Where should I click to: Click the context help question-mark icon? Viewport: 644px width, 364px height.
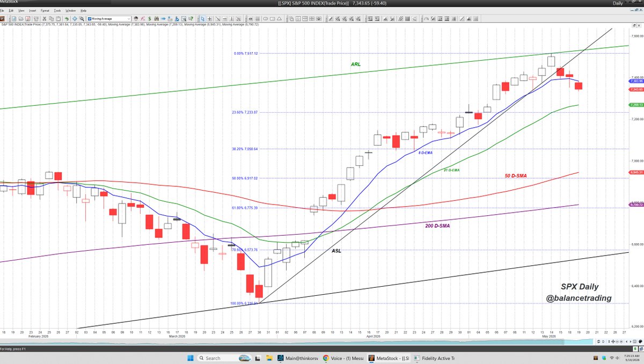coord(191,19)
